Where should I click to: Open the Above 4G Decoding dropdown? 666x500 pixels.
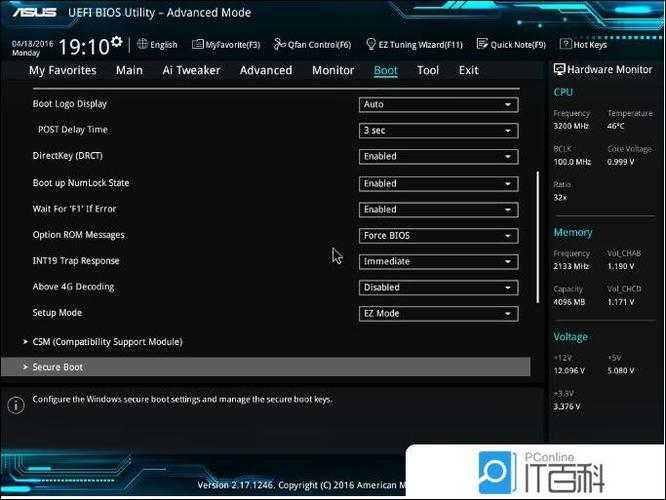[438, 288]
